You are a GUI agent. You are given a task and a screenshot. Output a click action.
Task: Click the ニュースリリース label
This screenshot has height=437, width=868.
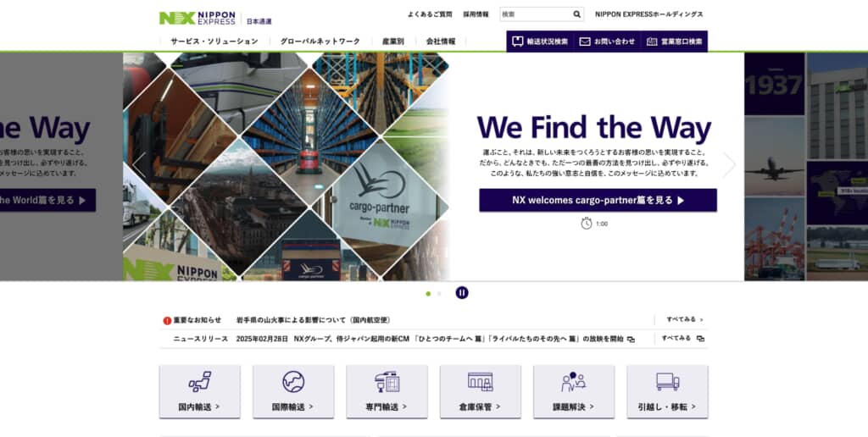(200, 339)
